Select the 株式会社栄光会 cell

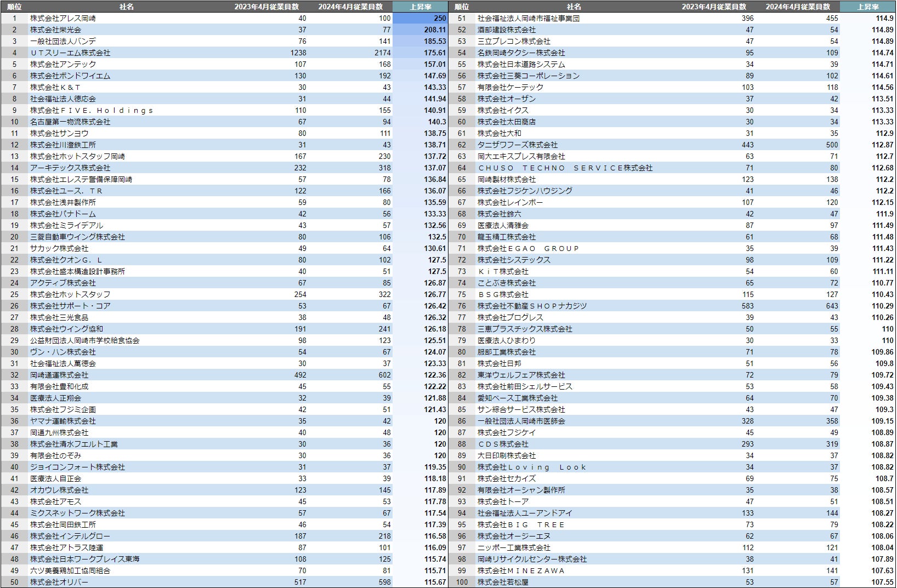pos(55,30)
